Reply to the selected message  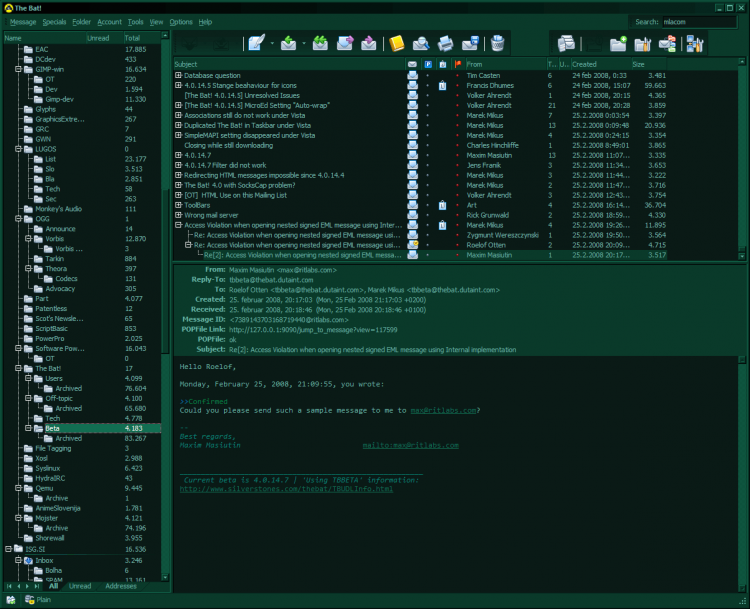click(288, 43)
